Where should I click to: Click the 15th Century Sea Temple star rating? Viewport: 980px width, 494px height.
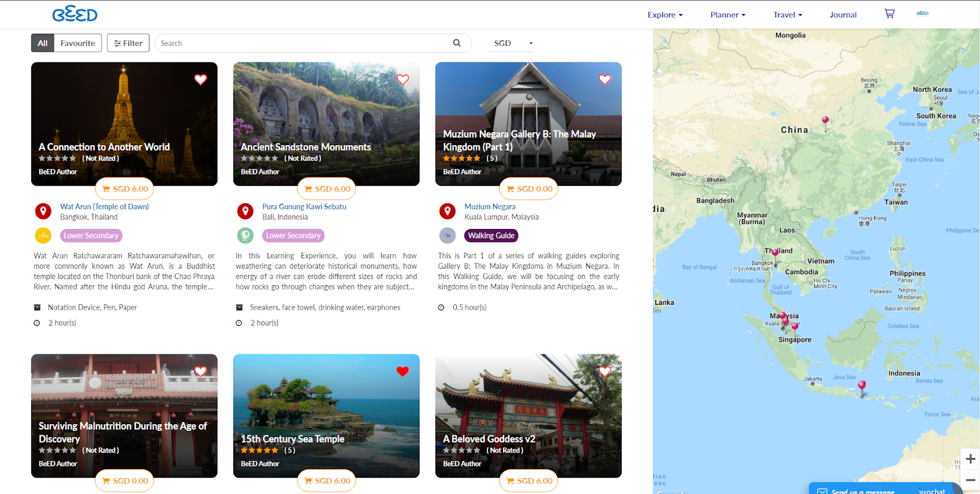(x=259, y=451)
